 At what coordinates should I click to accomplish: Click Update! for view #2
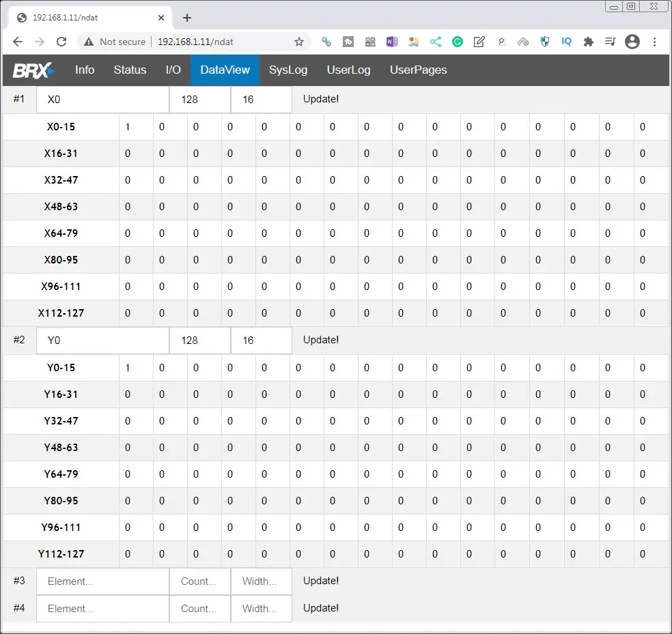point(321,340)
